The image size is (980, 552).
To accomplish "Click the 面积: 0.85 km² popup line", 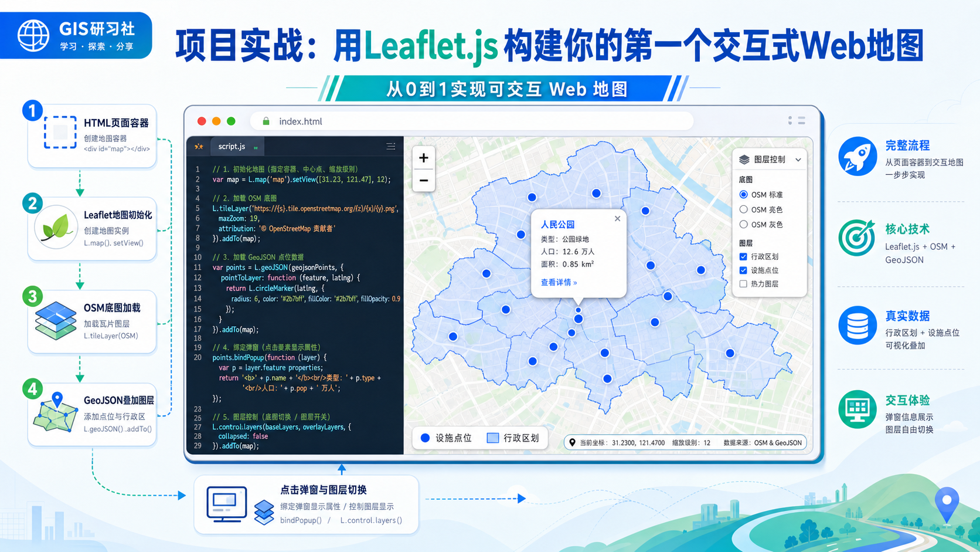I will 567,265.
